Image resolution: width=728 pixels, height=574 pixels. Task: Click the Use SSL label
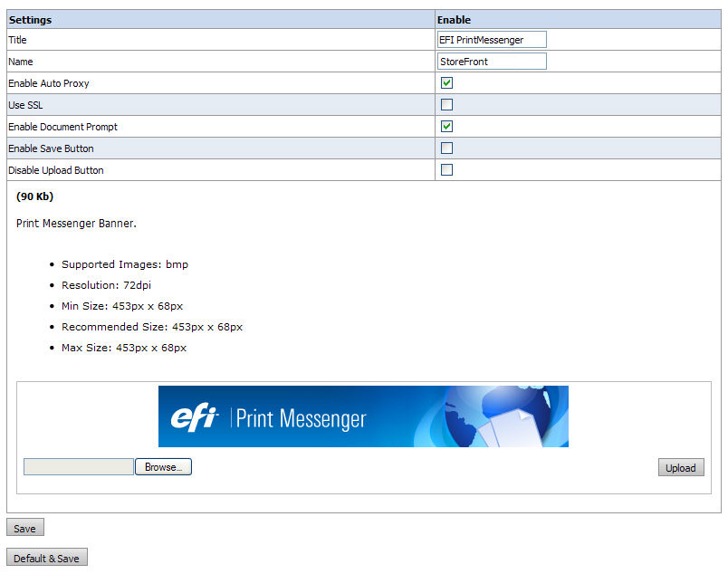tap(25, 105)
